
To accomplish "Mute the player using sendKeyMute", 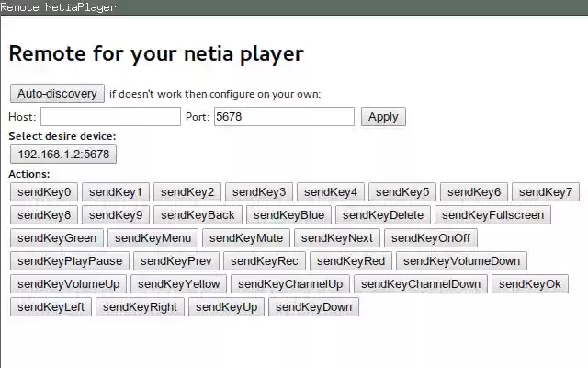I will click(246, 238).
